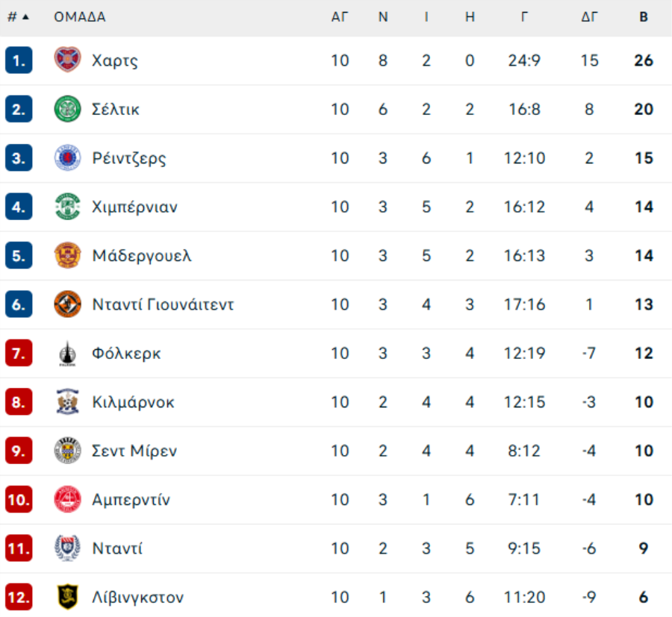Open the Ντάντι team name link
Viewport: 672px width, 617px height.
tap(117, 548)
